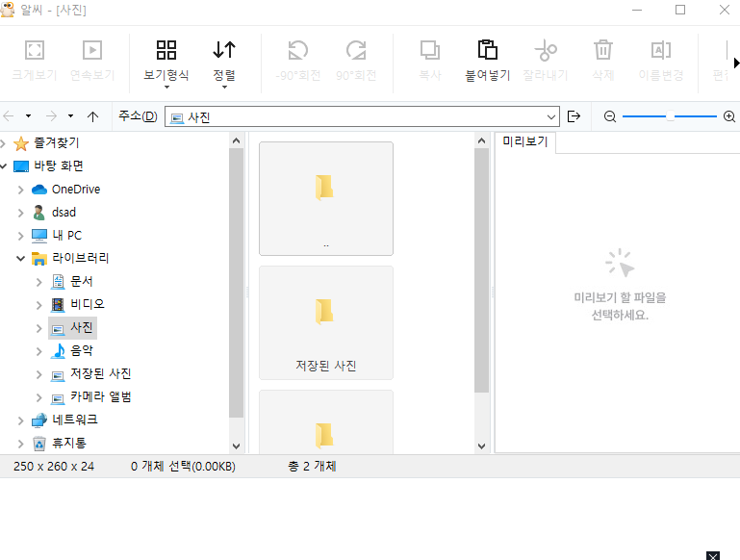Expand the 문서 documents library

pos(39,282)
